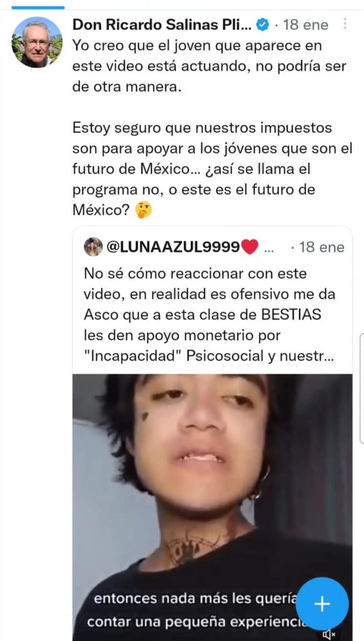Open the @LUNAAZUL9999 quoted account name

click(173, 247)
